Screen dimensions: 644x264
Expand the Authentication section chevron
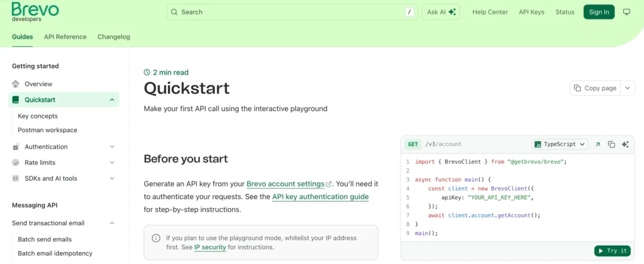pyautogui.click(x=112, y=147)
